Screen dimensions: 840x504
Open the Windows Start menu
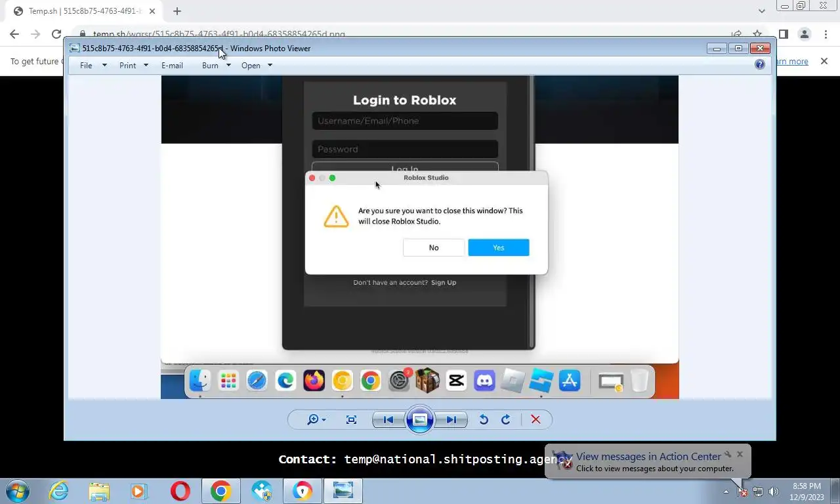point(17,491)
